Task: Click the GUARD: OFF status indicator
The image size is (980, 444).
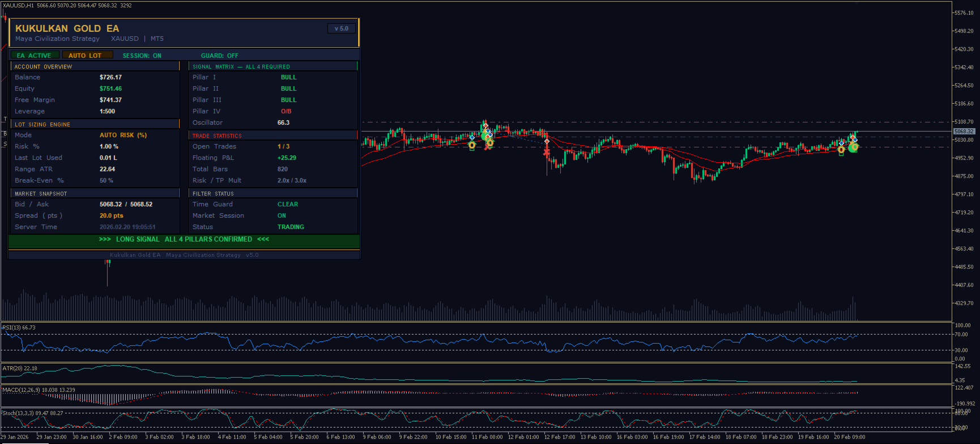Action: pyautogui.click(x=220, y=56)
